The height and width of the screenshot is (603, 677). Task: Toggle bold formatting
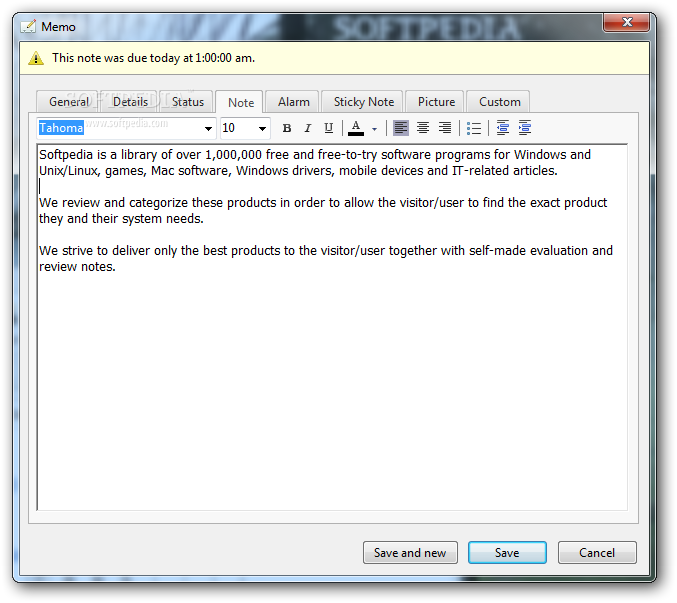[287, 128]
